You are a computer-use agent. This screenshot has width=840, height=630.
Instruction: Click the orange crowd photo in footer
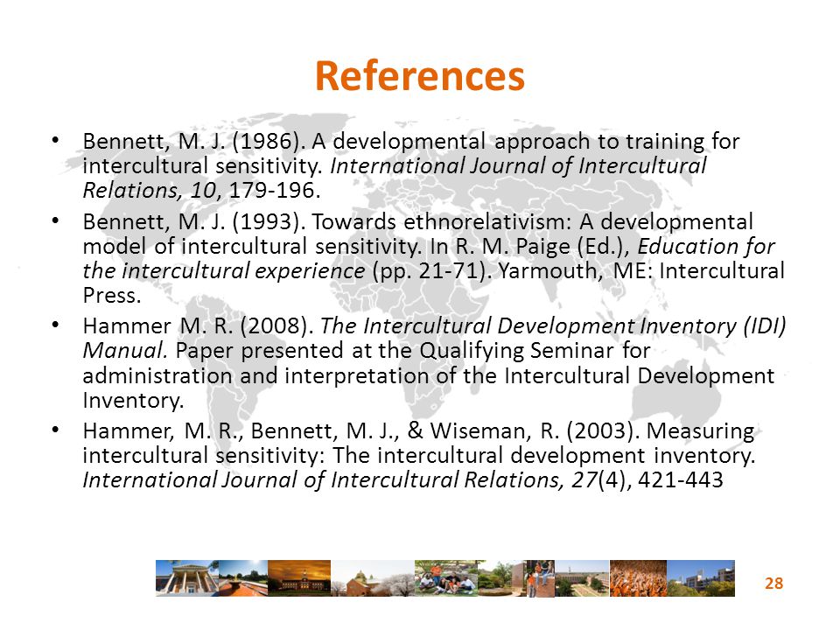638,578
